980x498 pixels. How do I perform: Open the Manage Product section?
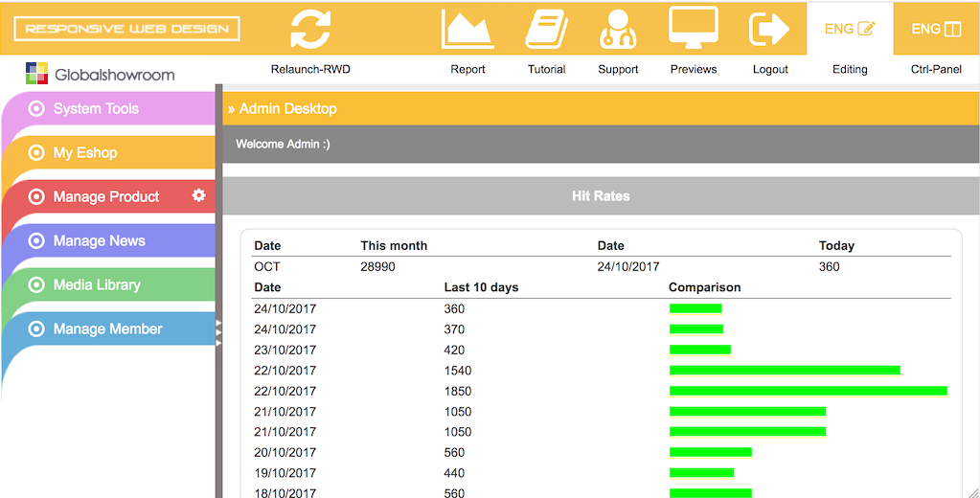click(105, 196)
